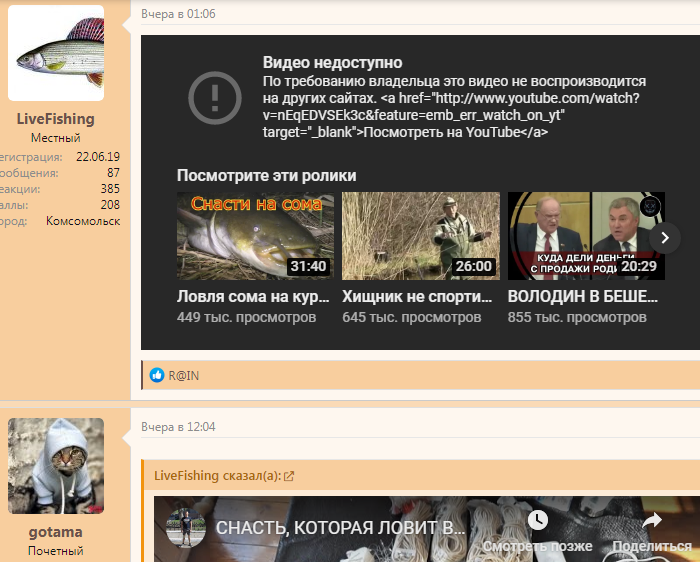Play the 26:00 fisherman video thumbnail

(x=420, y=236)
